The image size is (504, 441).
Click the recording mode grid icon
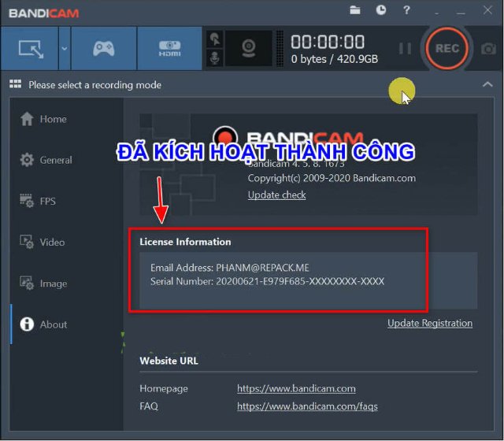(x=15, y=84)
